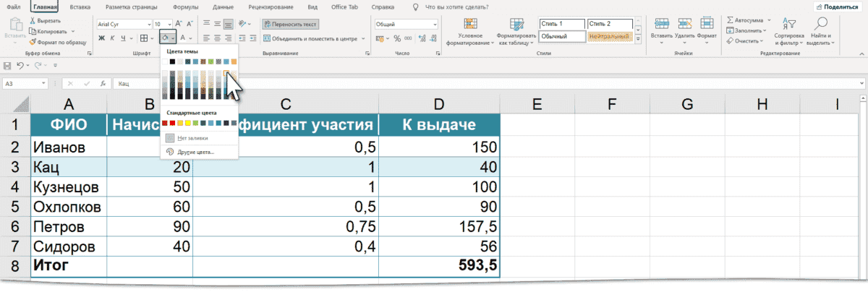Toggle italic (К) text formatting
Viewport: 868px width, 292px height.
click(x=114, y=38)
